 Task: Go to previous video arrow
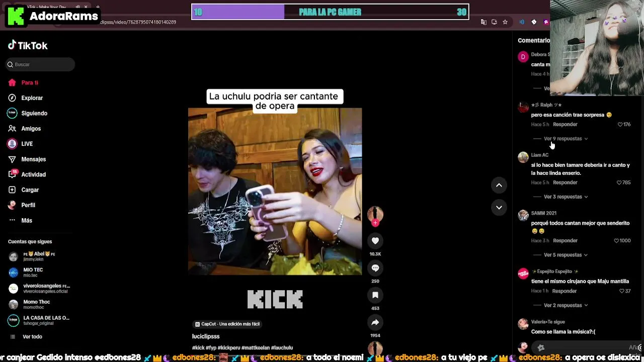499,185
